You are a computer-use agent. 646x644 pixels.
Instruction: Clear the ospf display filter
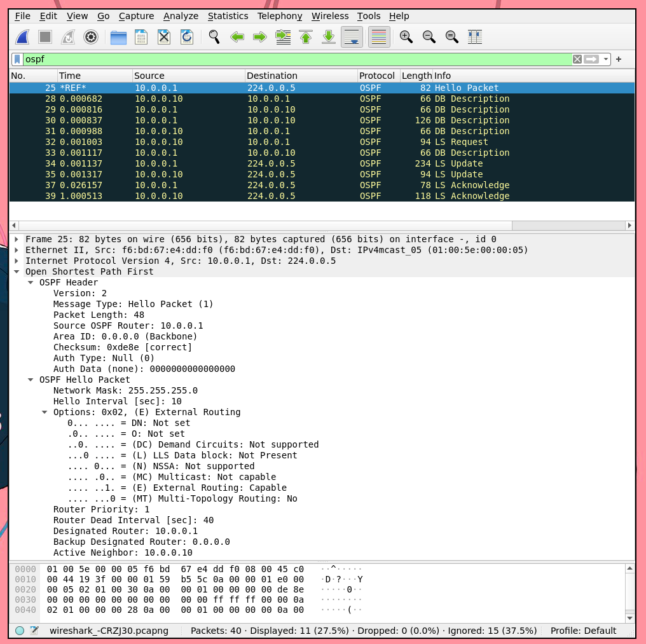coord(577,59)
